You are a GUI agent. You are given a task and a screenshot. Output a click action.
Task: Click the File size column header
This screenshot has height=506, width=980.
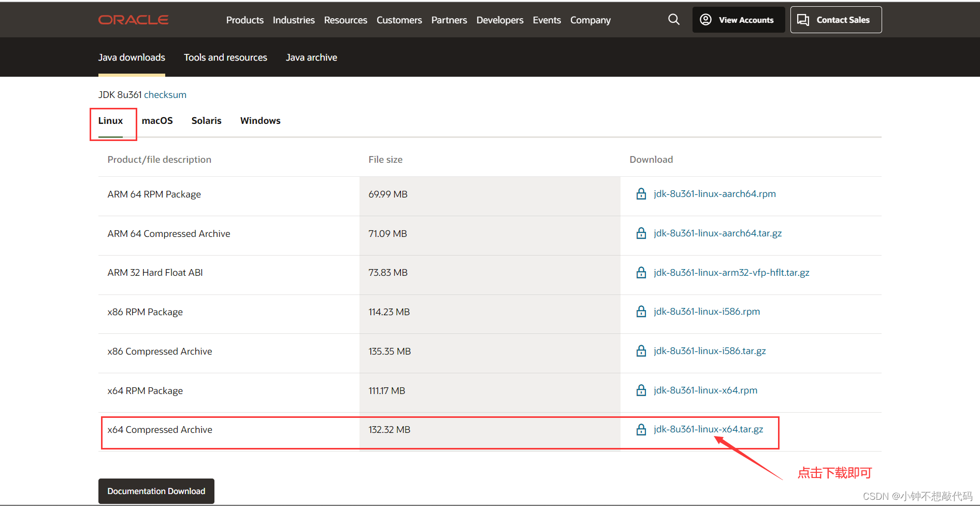(385, 160)
